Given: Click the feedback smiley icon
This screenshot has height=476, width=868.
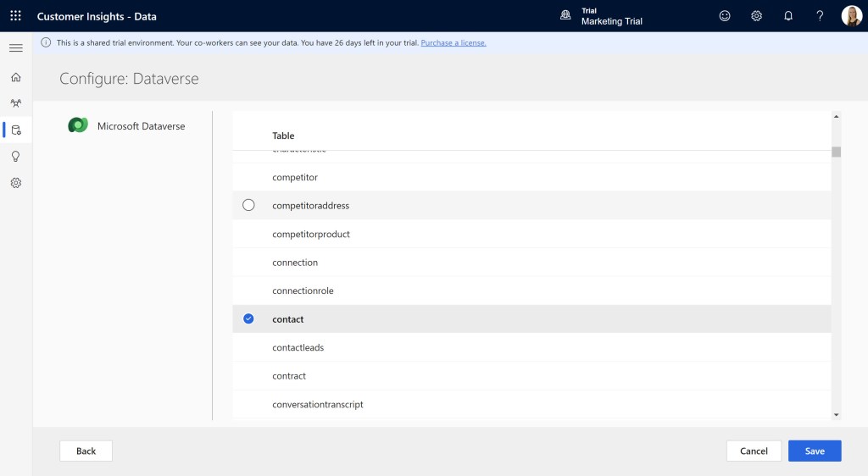Looking at the screenshot, I should pyautogui.click(x=724, y=16).
